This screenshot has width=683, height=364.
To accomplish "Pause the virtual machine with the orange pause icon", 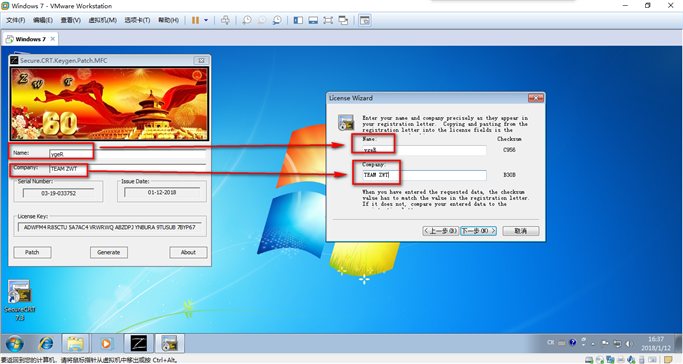I will click(195, 20).
